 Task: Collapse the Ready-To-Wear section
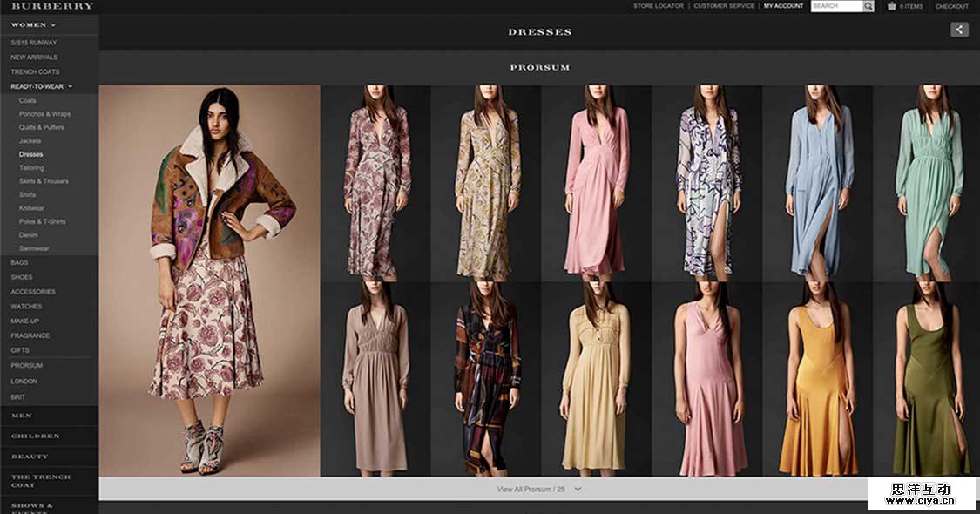point(71,86)
